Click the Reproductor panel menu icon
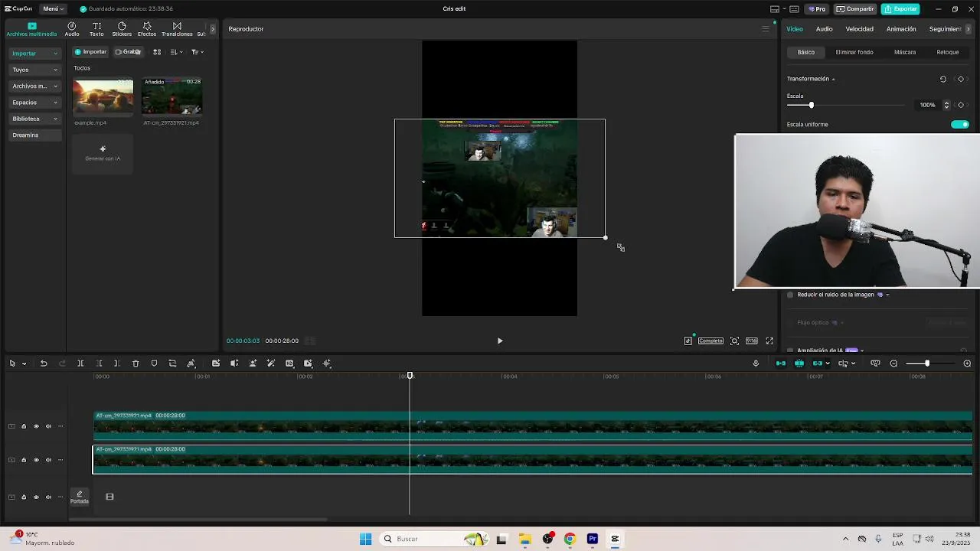The width and height of the screenshot is (980, 551). pyautogui.click(x=765, y=29)
